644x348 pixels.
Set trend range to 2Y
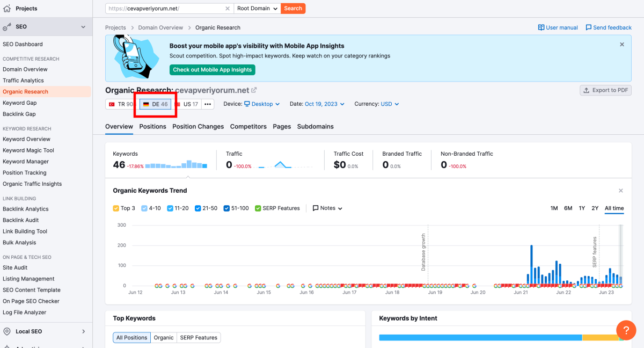point(595,208)
